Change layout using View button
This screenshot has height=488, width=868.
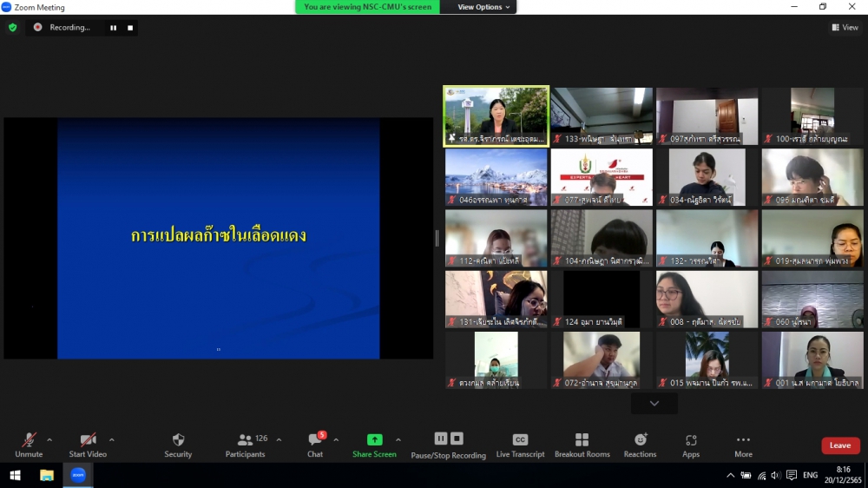(x=845, y=28)
